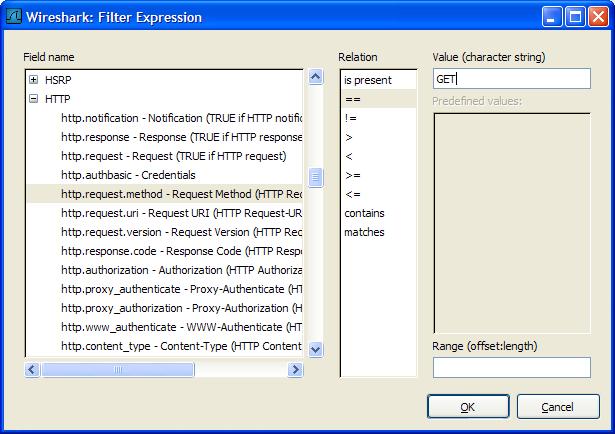Maximize the Filter Expression window

tap(575, 17)
